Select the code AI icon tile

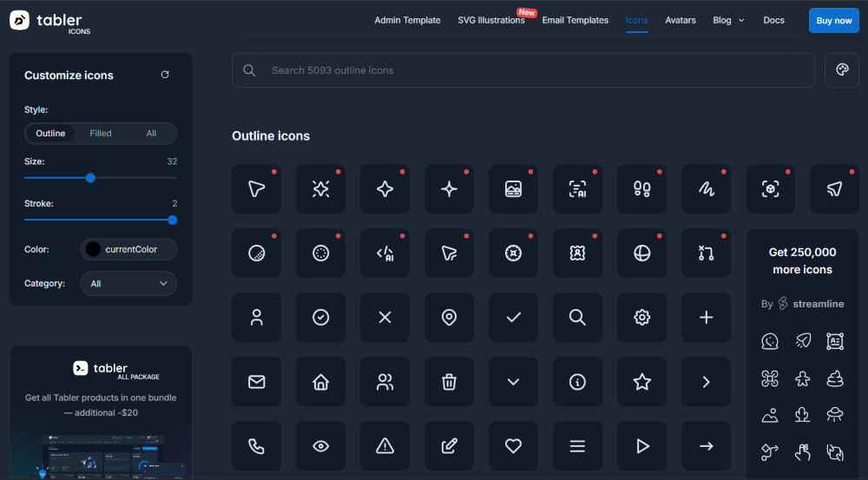click(385, 253)
